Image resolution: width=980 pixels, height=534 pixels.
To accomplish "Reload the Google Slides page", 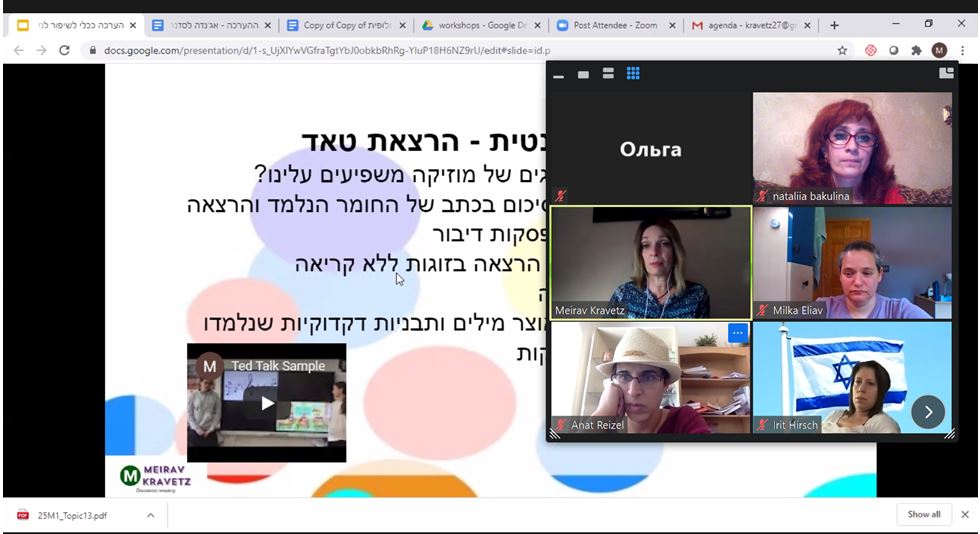I will (64, 51).
